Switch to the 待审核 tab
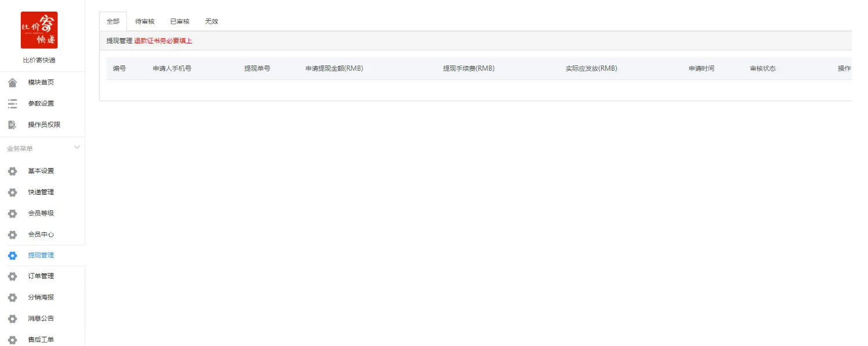The image size is (868, 346). click(x=145, y=21)
